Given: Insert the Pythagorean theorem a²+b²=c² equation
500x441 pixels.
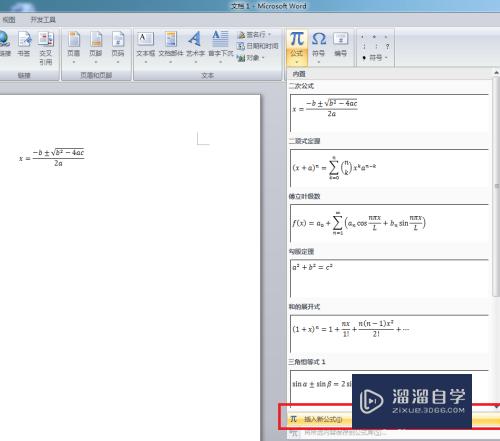Looking at the screenshot, I should (389, 278).
